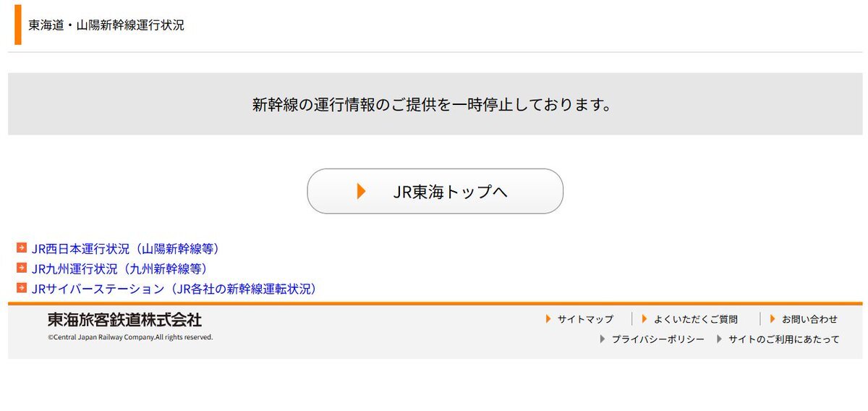
Task: Click the 東海道・山陽新幹線運行状況 page heading
Action: pyautogui.click(x=106, y=25)
